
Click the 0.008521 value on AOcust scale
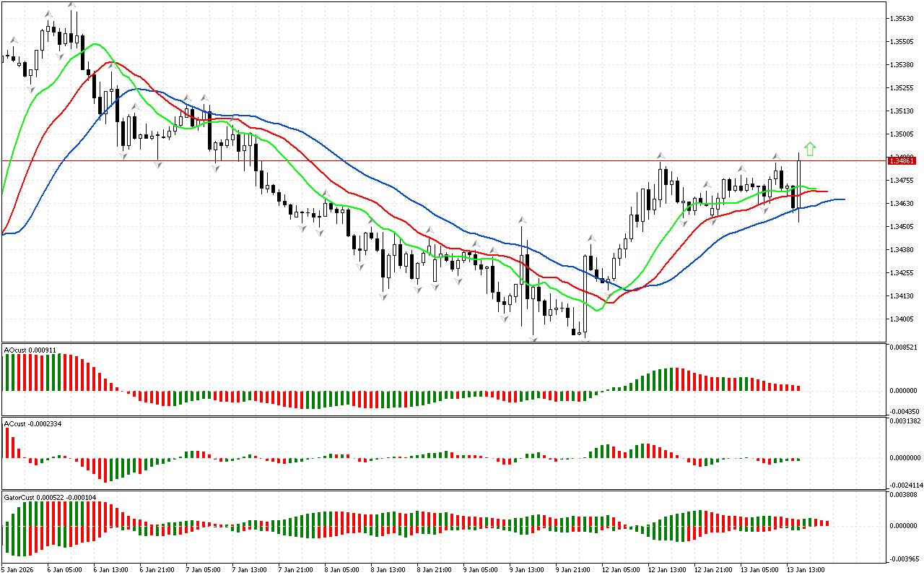[x=905, y=348]
